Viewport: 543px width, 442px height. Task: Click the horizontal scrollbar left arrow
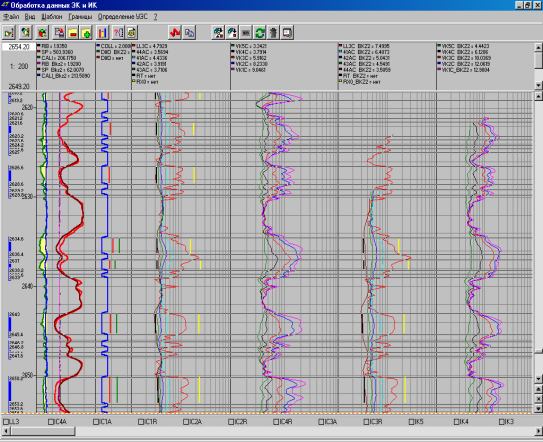tap(6, 431)
